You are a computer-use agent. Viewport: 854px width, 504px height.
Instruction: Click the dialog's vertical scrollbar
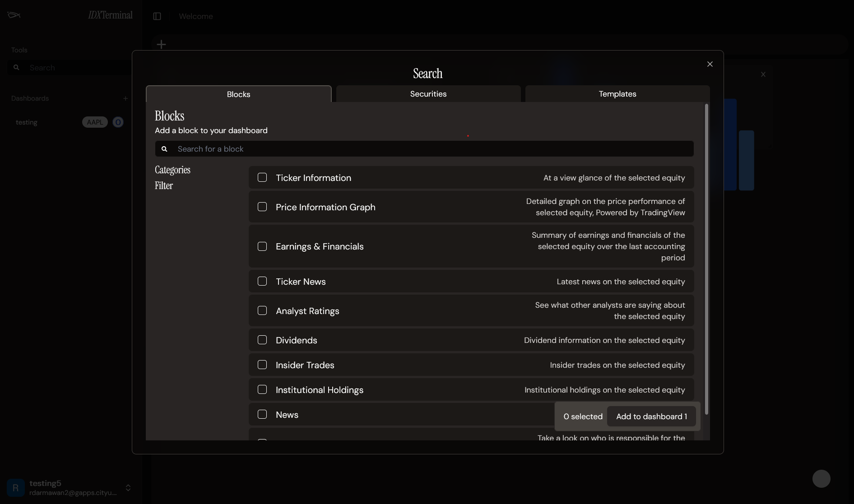click(x=706, y=259)
